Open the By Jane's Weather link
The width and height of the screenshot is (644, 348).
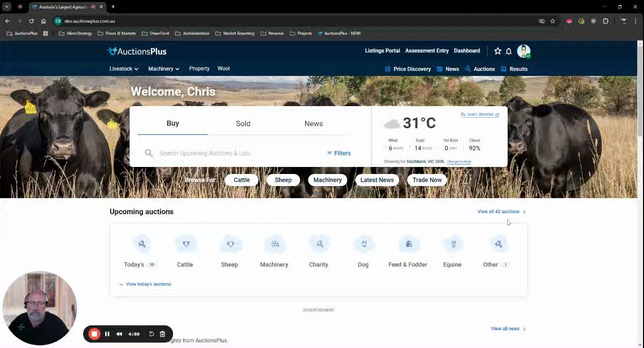(480, 115)
